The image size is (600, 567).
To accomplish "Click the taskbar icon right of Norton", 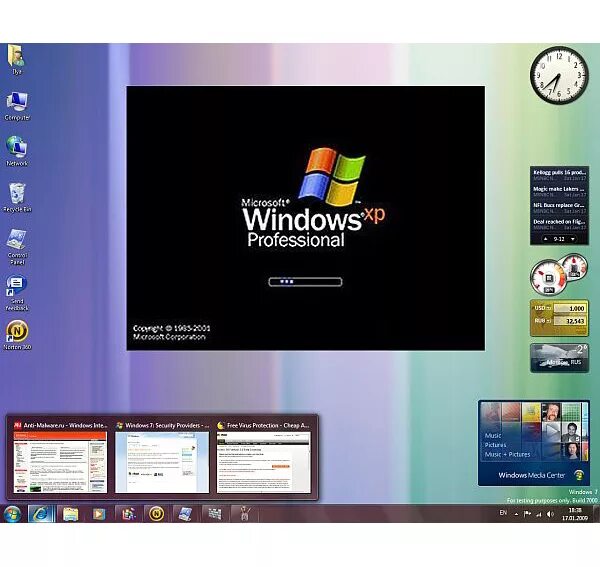I will (x=185, y=514).
